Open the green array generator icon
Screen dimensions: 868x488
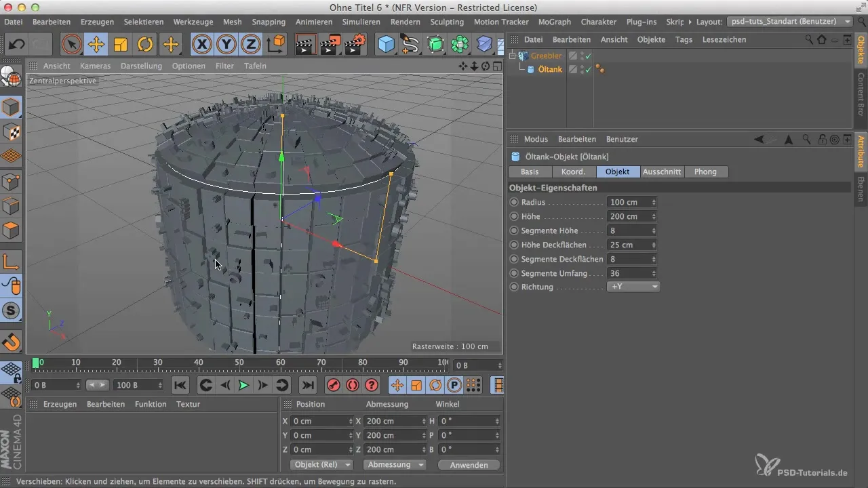(x=435, y=45)
